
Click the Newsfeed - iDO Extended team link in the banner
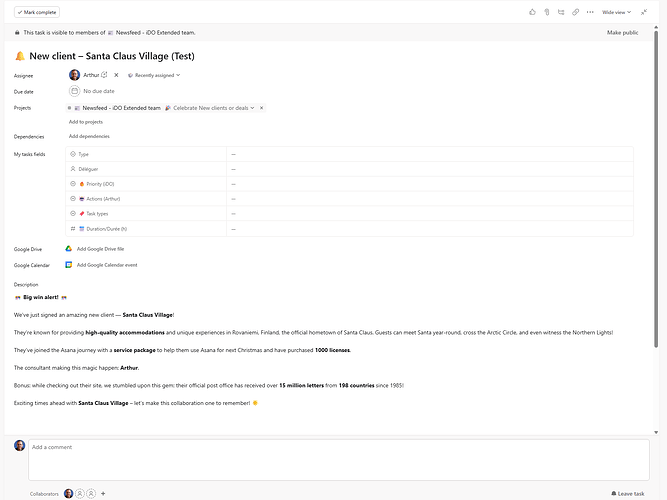pyautogui.click(x=155, y=33)
